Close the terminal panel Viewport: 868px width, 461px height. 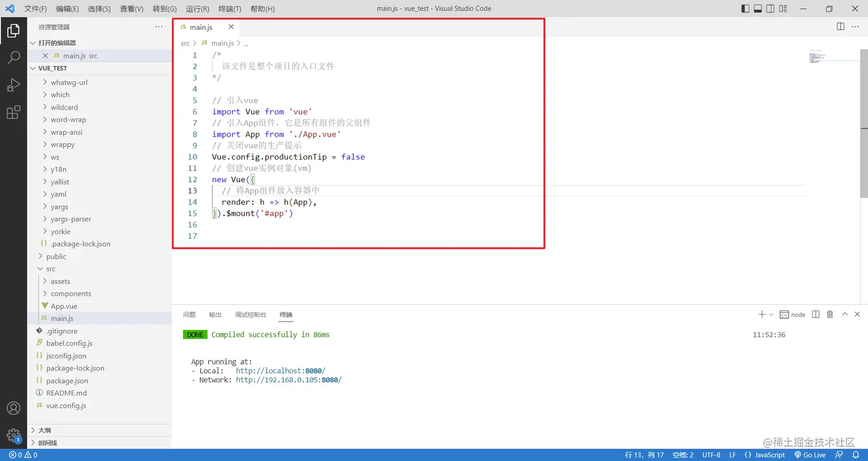(x=857, y=314)
